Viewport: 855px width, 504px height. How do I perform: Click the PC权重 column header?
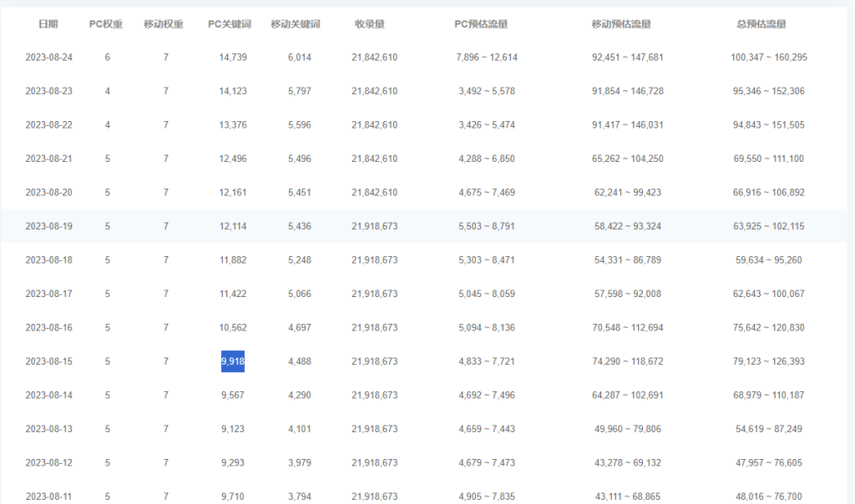click(x=106, y=24)
